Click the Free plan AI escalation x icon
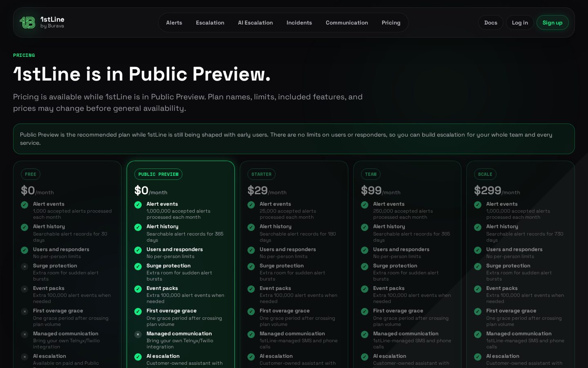The image size is (588, 368). pyautogui.click(x=24, y=357)
